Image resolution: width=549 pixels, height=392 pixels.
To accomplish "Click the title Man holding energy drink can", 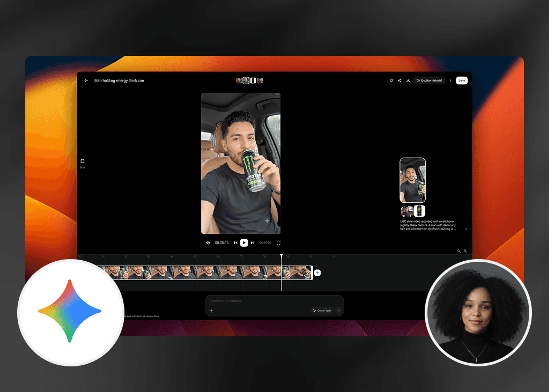I will click(x=119, y=80).
